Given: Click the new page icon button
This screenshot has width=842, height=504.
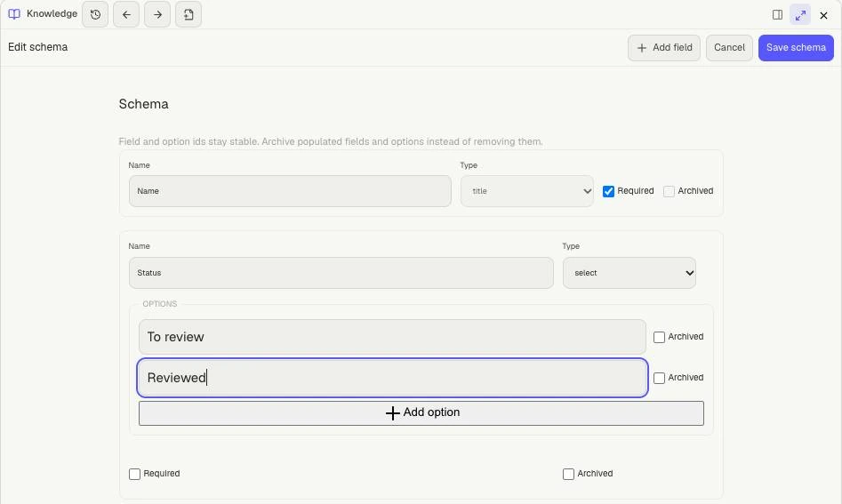Looking at the screenshot, I should pyautogui.click(x=188, y=14).
